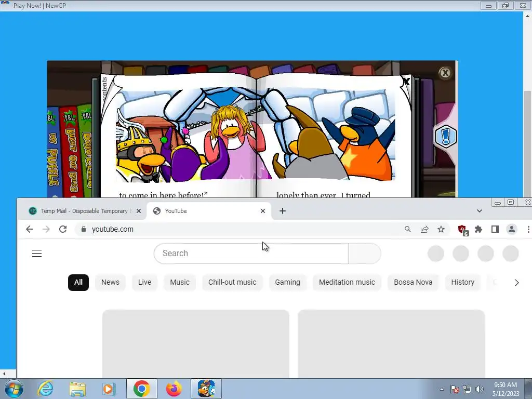Open the second loading video placeholder
Screen dimensions: 532x399
tap(391, 343)
